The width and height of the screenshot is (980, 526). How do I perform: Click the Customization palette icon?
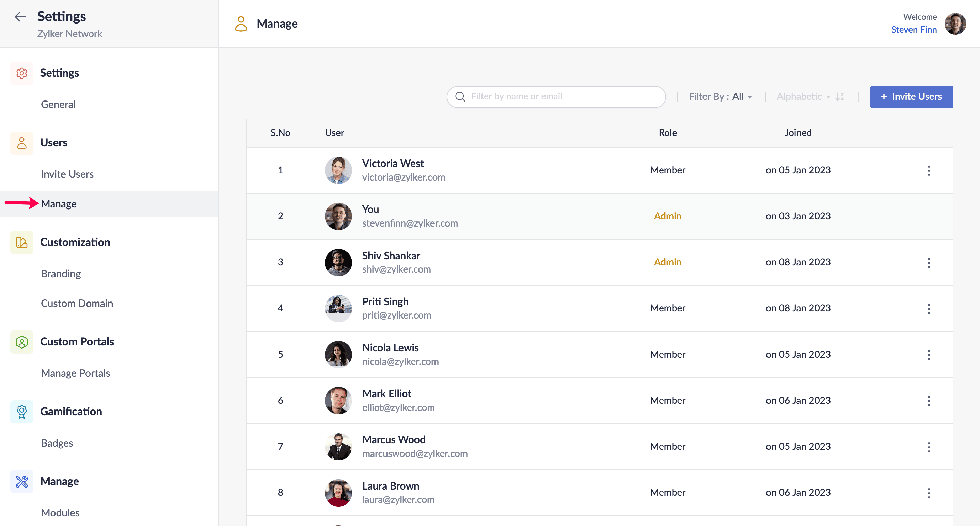click(22, 242)
